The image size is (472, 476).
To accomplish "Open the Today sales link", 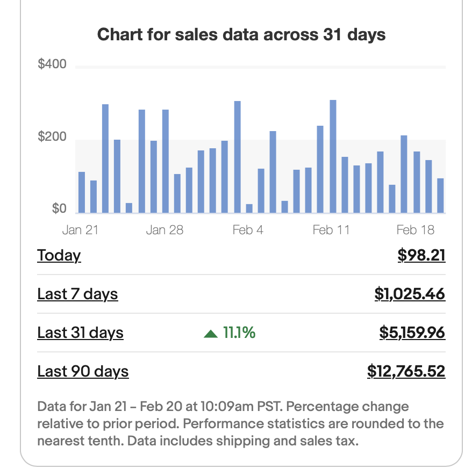I will 59,255.
